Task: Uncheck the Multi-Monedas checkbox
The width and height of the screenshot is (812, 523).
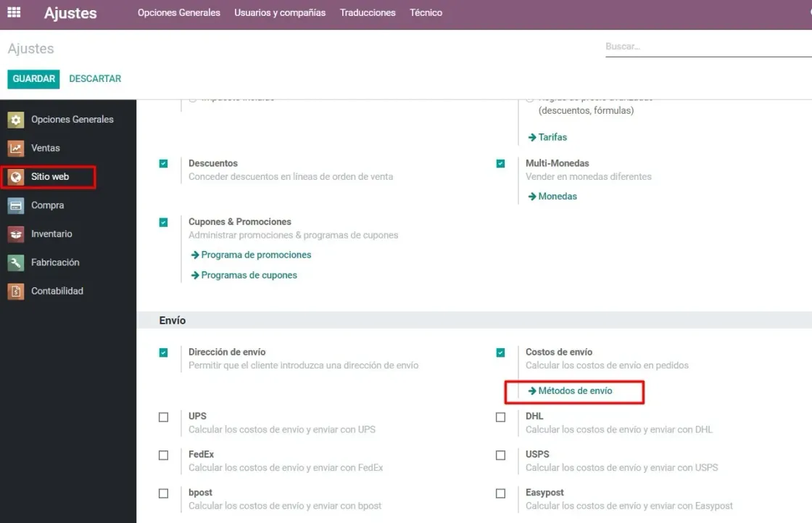Action: (500, 164)
